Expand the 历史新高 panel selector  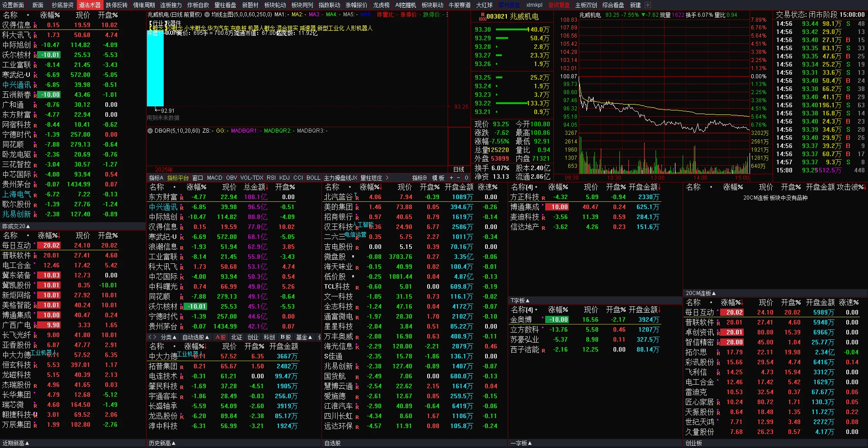pos(162,443)
